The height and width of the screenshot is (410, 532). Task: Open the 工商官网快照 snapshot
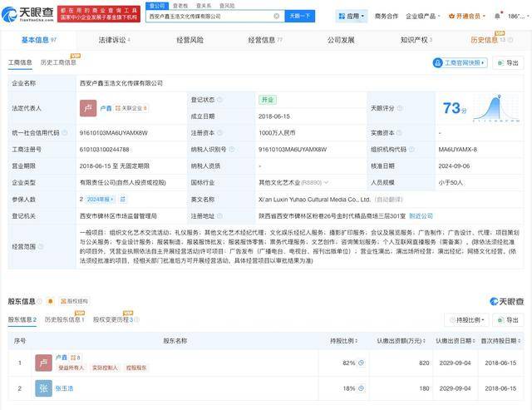click(460, 62)
